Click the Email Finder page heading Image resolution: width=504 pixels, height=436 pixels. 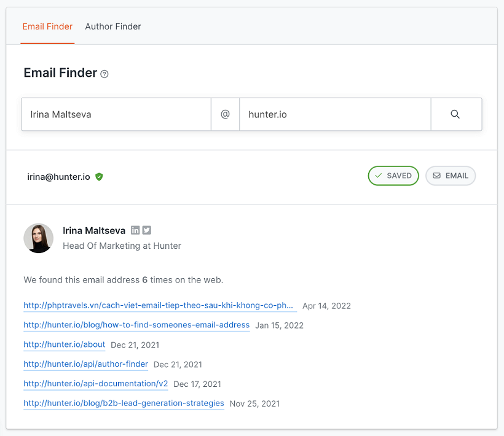tap(60, 73)
